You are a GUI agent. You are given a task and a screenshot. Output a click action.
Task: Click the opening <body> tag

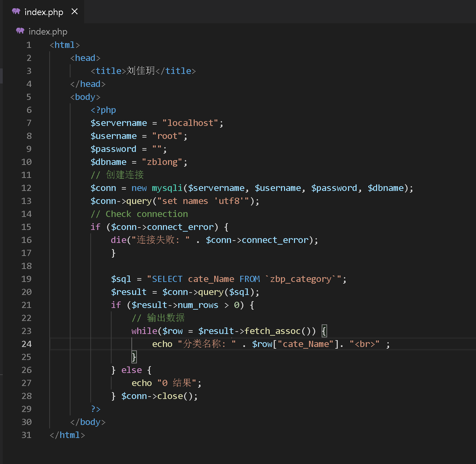[x=85, y=97]
